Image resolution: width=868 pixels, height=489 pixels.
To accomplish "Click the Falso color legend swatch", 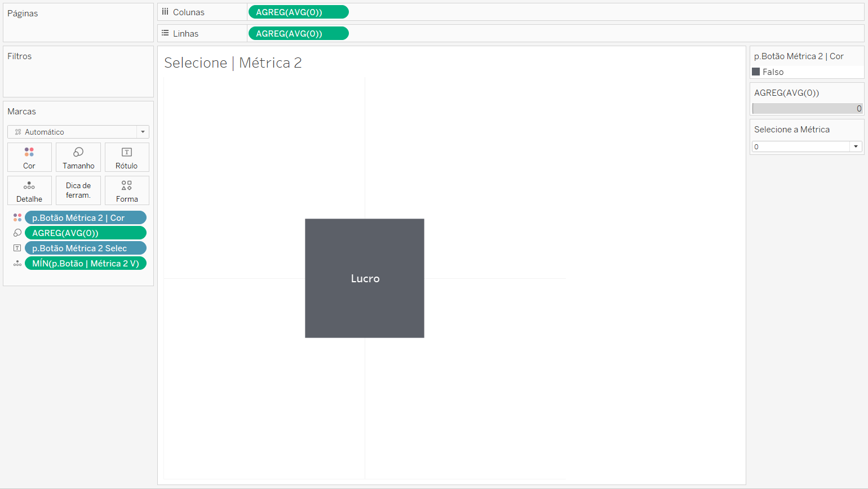I will pos(756,72).
